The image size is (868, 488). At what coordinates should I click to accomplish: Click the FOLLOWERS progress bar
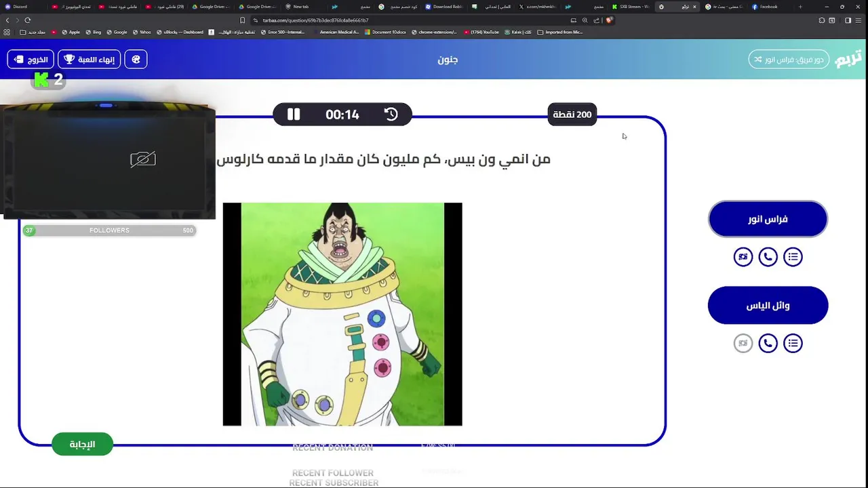109,230
